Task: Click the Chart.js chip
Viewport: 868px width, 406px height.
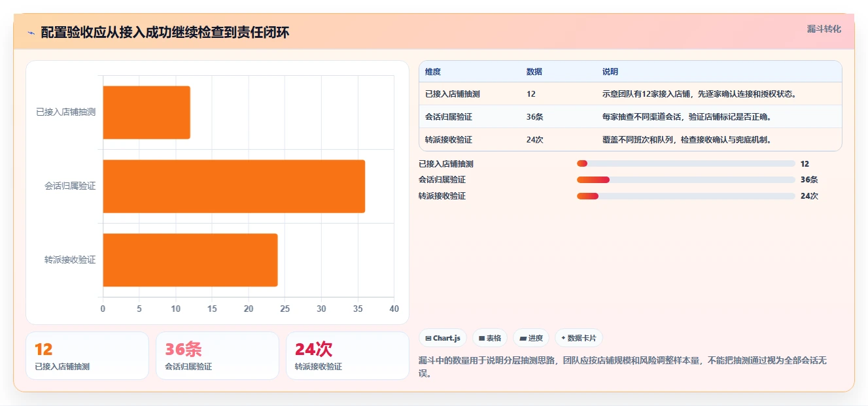Action: (443, 338)
